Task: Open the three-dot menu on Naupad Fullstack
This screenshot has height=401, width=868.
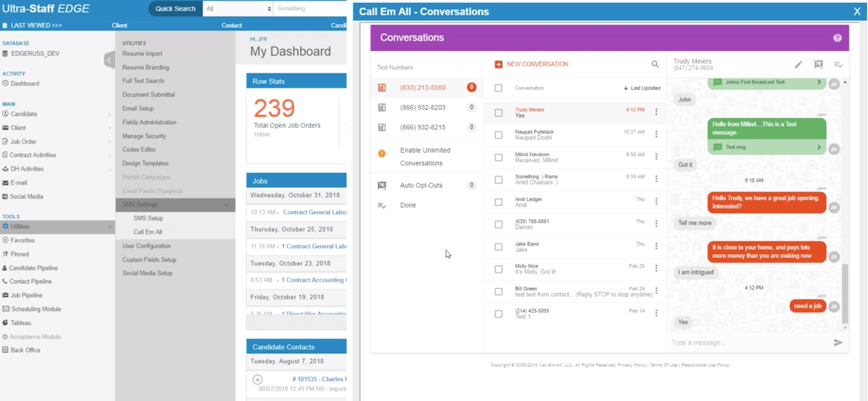Action: (657, 135)
